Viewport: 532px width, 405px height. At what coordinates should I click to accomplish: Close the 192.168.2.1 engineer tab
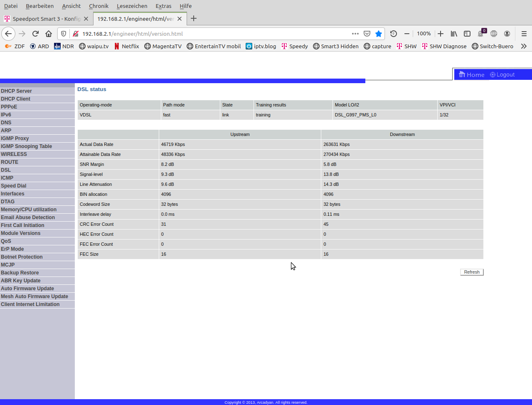180,19
